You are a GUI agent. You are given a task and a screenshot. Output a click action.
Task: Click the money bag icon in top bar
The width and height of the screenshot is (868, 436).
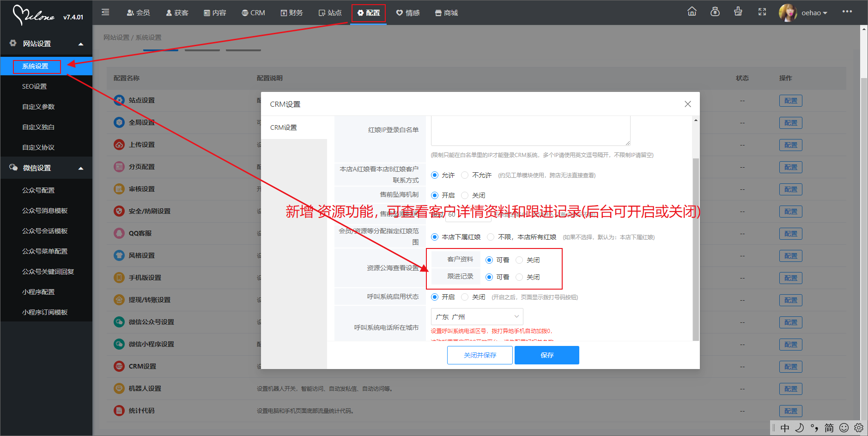(x=715, y=12)
